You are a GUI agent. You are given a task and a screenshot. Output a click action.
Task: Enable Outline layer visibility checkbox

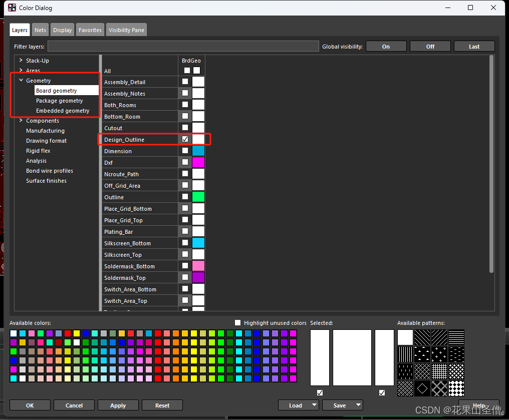185,197
